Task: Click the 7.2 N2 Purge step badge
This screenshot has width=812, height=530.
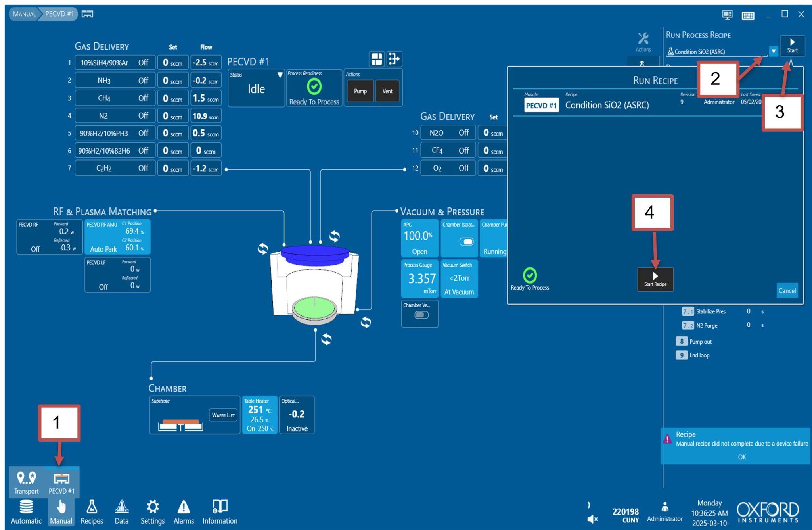Action: click(x=688, y=325)
